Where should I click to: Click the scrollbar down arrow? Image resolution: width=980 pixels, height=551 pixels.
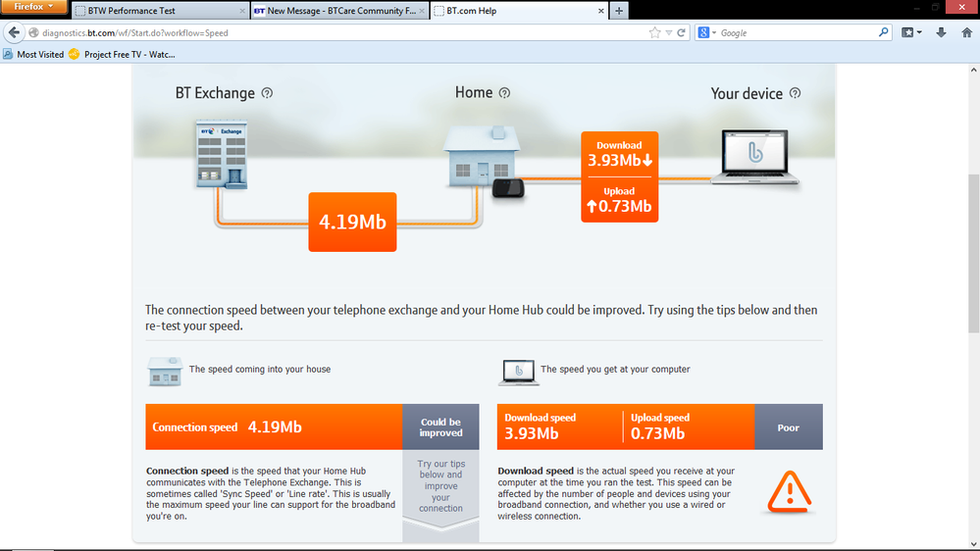973,543
